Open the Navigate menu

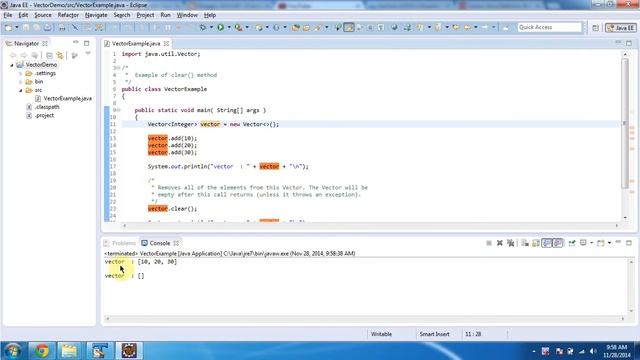point(96,15)
